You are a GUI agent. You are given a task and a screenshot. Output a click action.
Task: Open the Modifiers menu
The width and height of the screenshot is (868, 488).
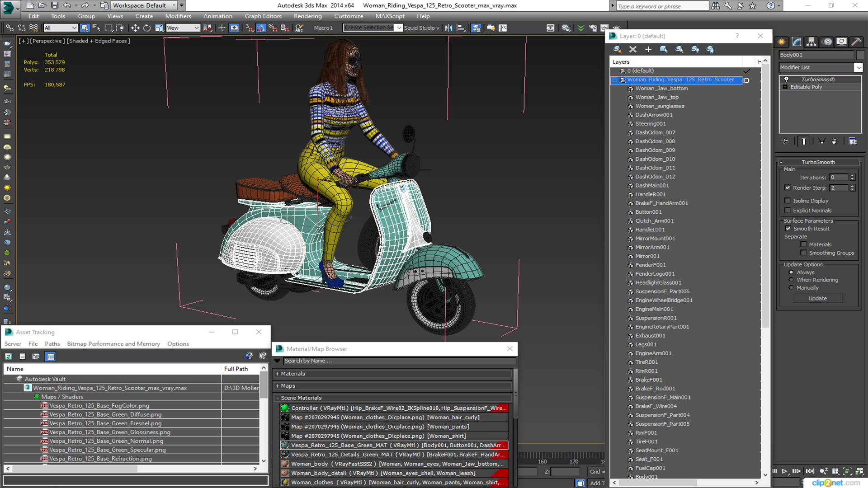[178, 16]
